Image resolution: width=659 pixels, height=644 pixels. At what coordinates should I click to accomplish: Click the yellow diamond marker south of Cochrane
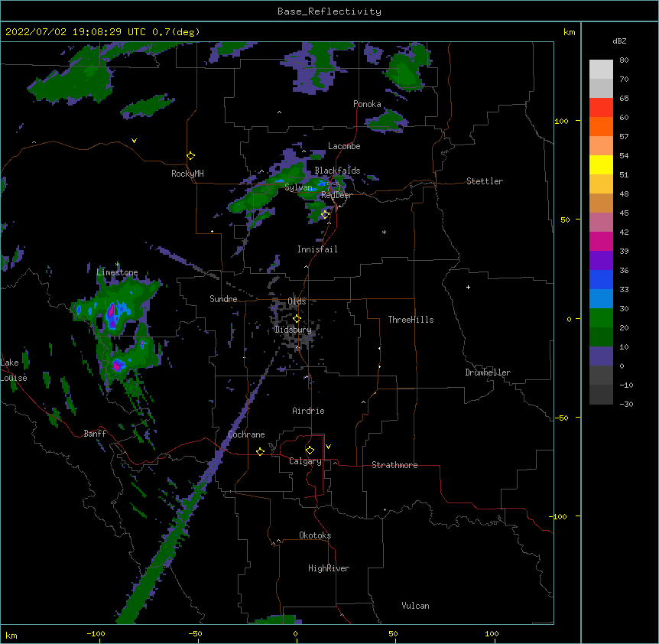(x=260, y=451)
